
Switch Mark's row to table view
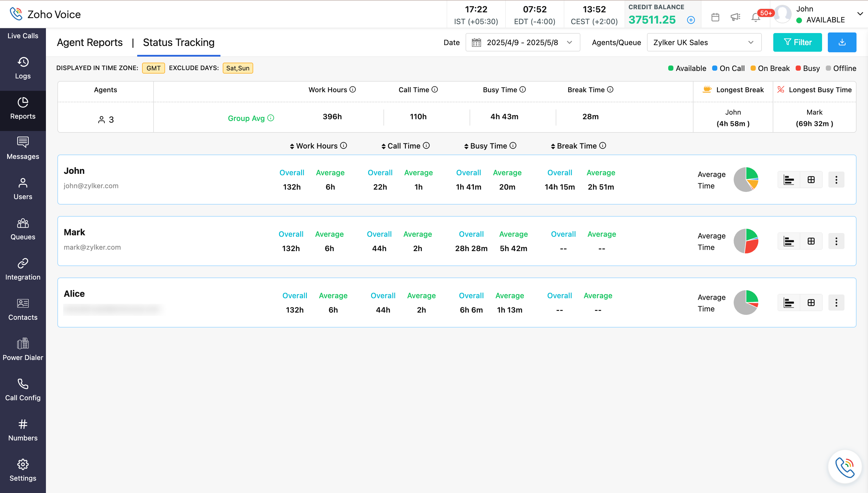pos(811,241)
